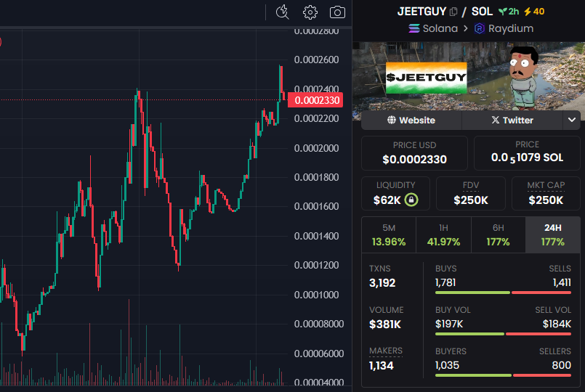Select the 1H timeframe tab
This screenshot has width=585, height=392.
pos(443,235)
